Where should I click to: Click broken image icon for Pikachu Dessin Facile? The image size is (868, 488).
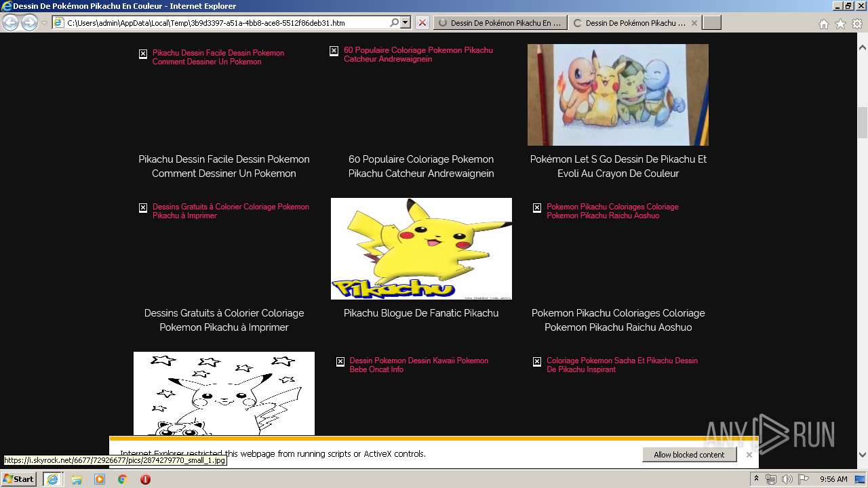point(143,54)
